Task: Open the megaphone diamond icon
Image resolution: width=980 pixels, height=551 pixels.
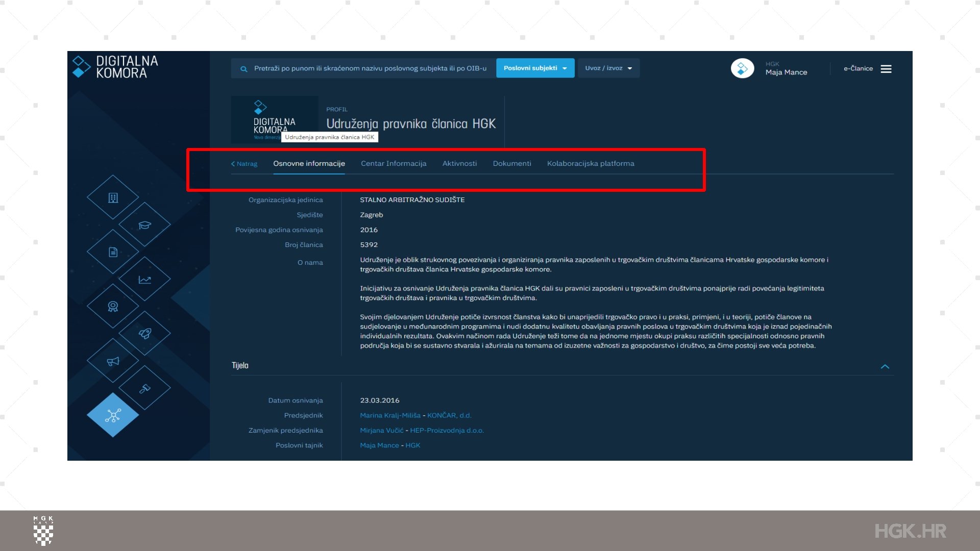Action: point(113,361)
